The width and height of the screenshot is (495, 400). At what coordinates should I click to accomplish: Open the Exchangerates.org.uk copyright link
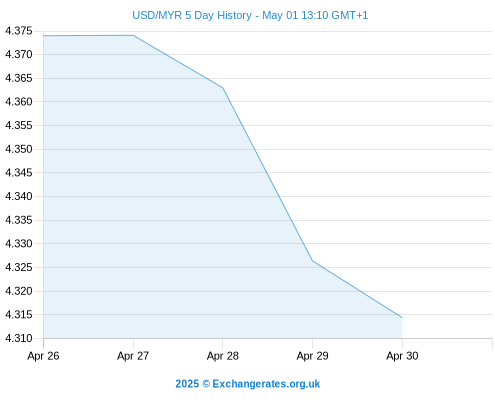pyautogui.click(x=248, y=384)
